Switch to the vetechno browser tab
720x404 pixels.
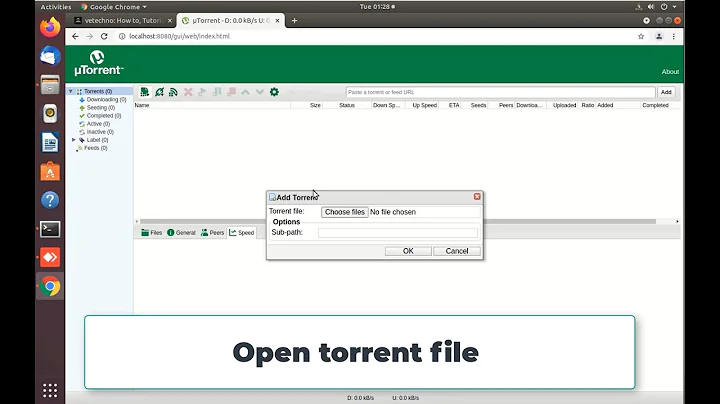[122, 21]
